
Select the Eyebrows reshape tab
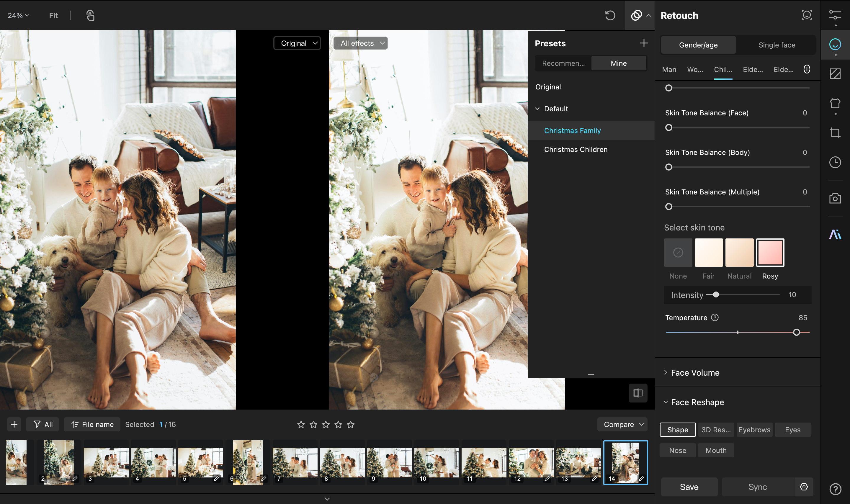coord(754,430)
